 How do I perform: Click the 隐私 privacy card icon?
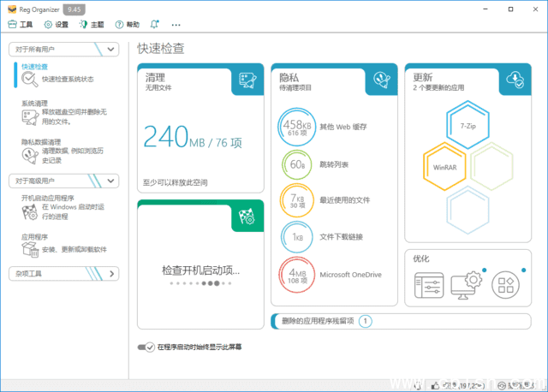pos(378,80)
